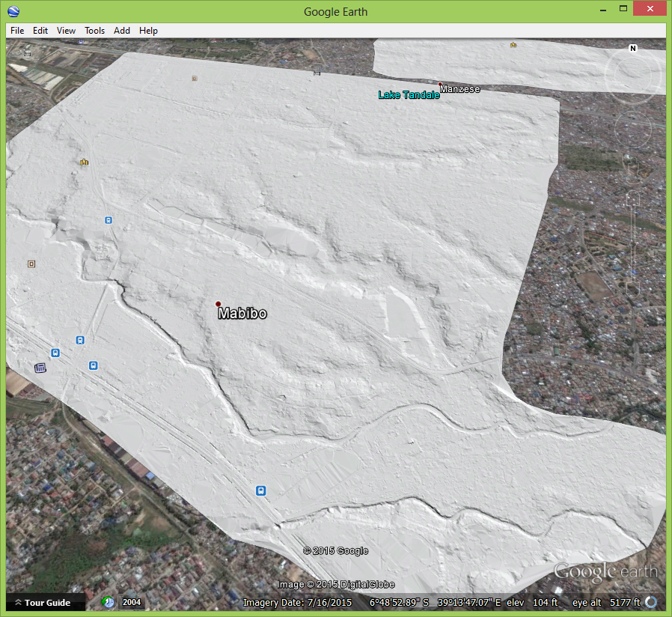Click the "© 2015 Google" copyright text
Viewport: 672px width, 617px height.
(x=335, y=550)
